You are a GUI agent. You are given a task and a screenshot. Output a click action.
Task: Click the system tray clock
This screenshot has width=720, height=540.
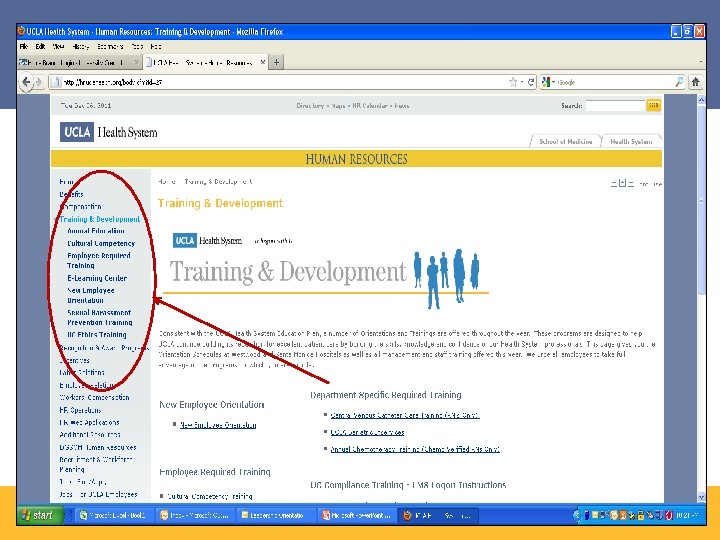coord(686,515)
